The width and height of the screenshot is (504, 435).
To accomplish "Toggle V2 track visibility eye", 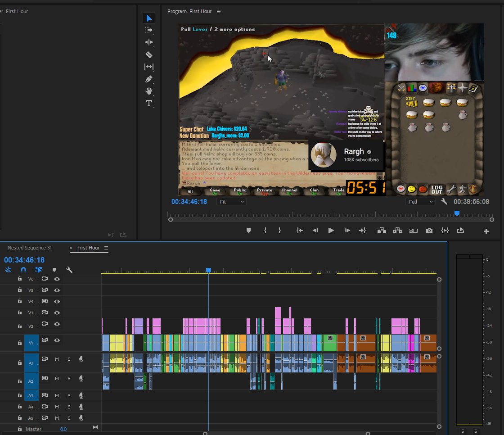I will pos(57,324).
